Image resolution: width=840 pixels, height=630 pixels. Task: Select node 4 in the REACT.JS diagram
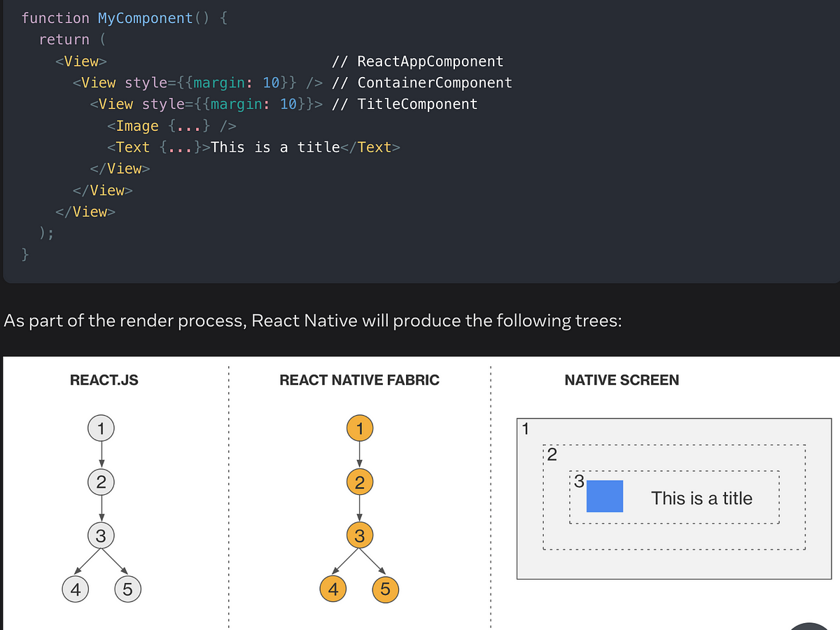click(76, 589)
